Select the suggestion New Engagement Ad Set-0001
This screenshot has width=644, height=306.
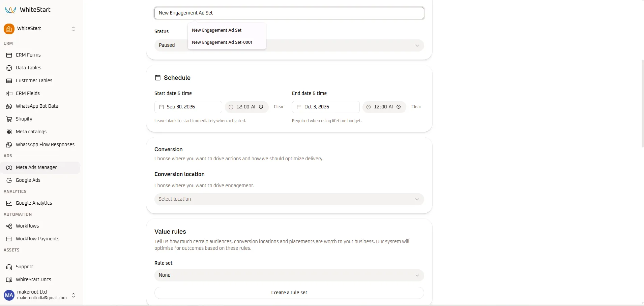point(222,42)
